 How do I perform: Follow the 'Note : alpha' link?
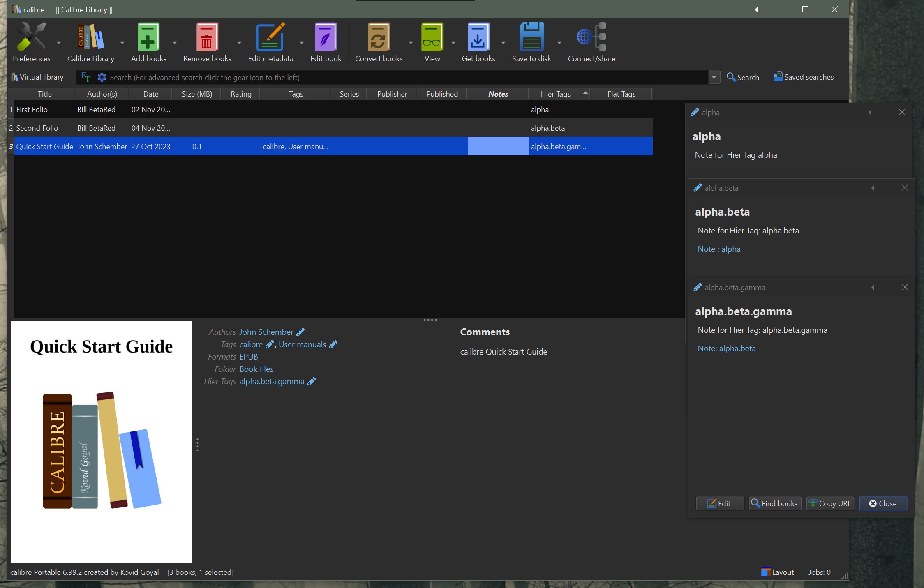coord(719,249)
